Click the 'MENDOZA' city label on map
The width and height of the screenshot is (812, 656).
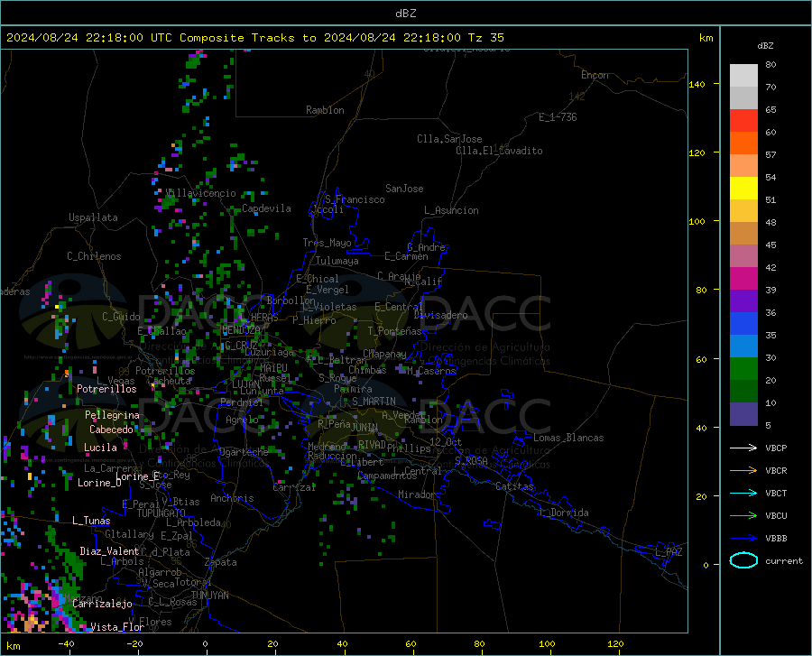pyautogui.click(x=241, y=330)
